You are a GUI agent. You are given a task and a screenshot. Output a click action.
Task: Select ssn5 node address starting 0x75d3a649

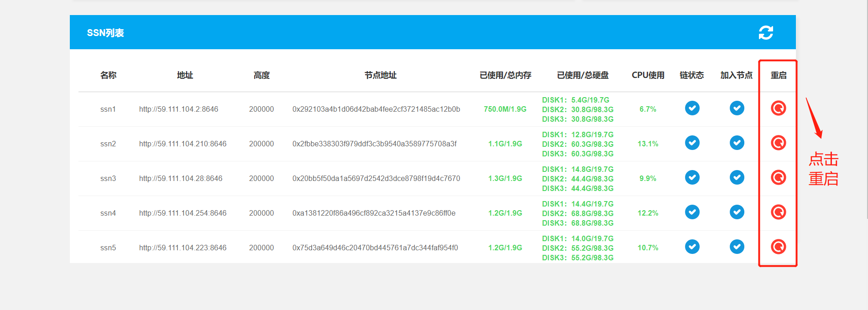(x=375, y=248)
